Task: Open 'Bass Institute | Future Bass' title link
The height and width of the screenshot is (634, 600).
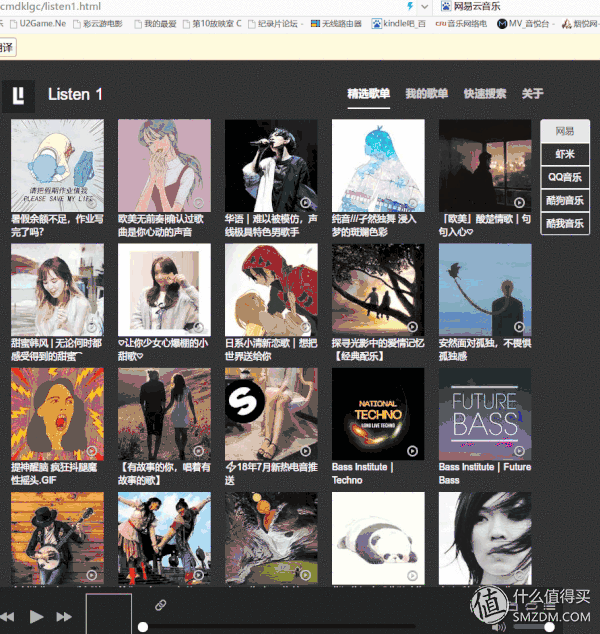Action: click(485, 473)
